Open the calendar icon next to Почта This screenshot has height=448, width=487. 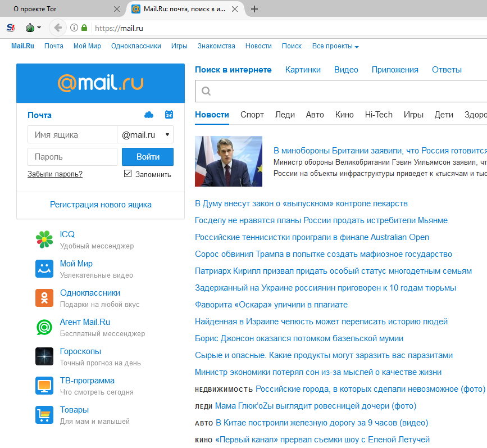[x=169, y=115]
